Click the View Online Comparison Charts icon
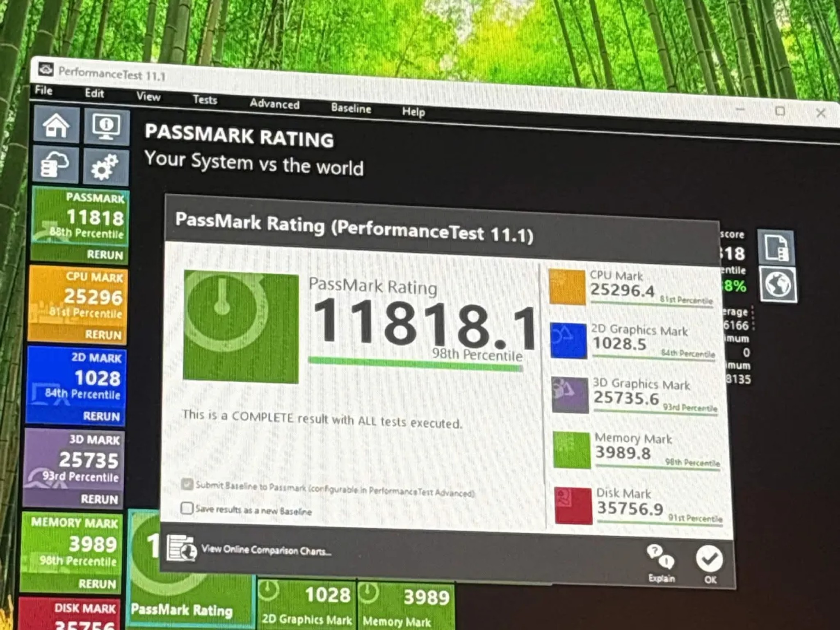This screenshot has width=840, height=630. point(181,548)
